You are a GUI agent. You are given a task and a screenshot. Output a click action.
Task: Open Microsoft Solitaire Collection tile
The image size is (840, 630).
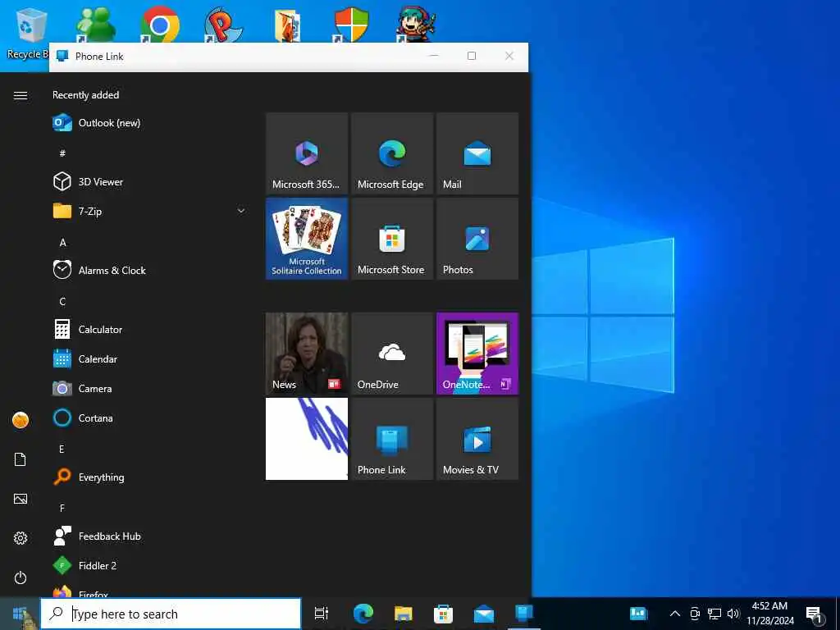(x=307, y=239)
